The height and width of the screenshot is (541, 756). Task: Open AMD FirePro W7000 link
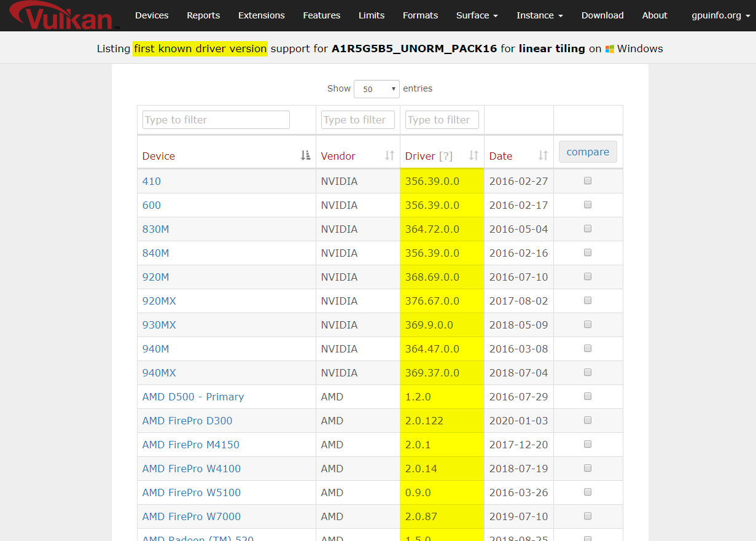click(x=192, y=516)
